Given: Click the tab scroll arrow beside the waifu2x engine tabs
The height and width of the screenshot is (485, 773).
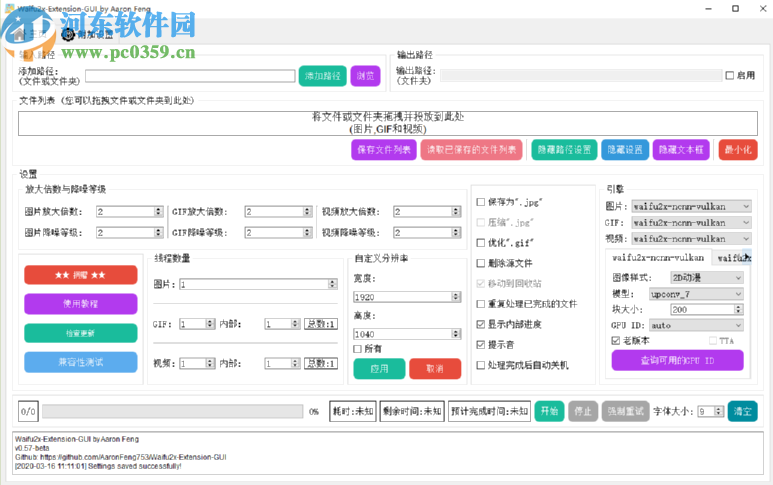Looking at the screenshot, I should coord(747,257).
